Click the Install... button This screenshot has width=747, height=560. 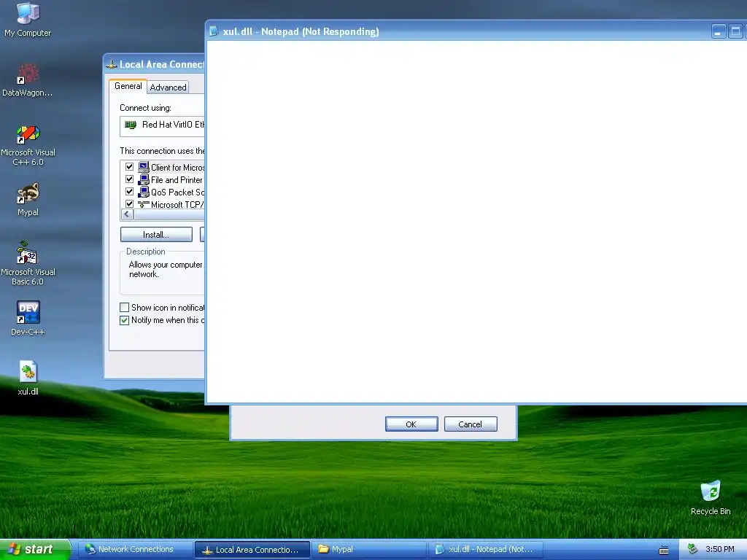point(156,235)
